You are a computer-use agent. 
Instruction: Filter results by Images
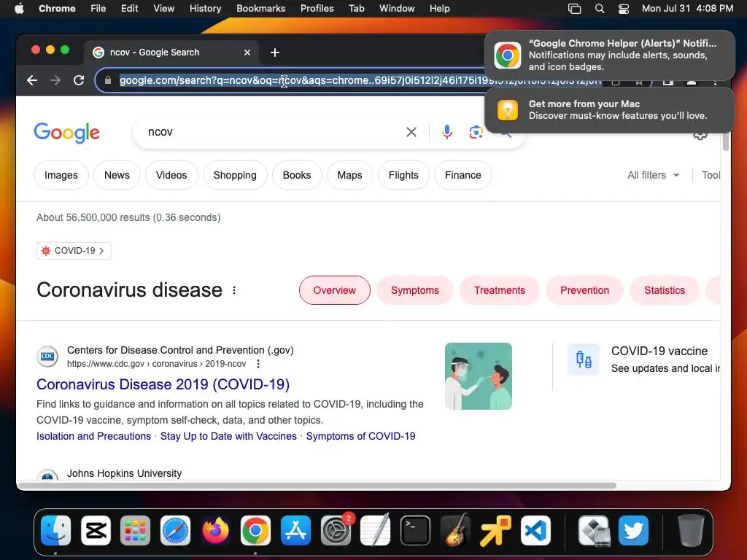pyautogui.click(x=61, y=175)
